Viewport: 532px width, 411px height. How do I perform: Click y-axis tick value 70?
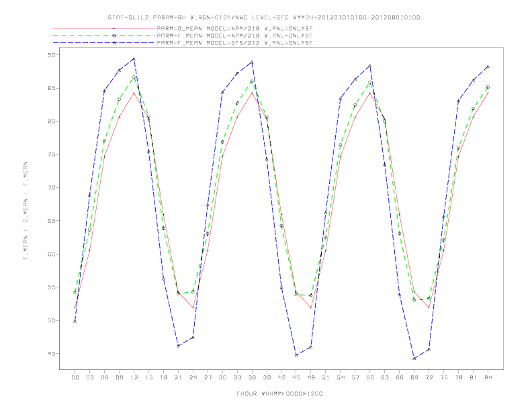tap(51, 187)
